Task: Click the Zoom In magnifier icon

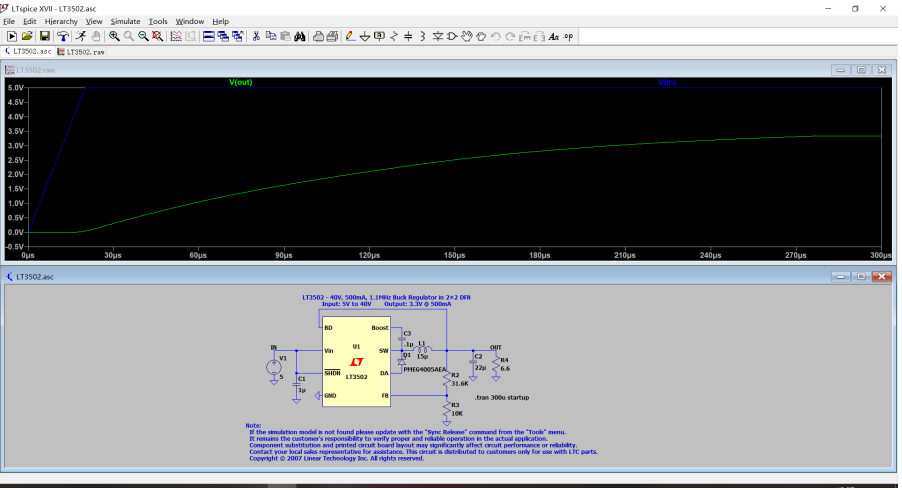Action: (x=114, y=36)
